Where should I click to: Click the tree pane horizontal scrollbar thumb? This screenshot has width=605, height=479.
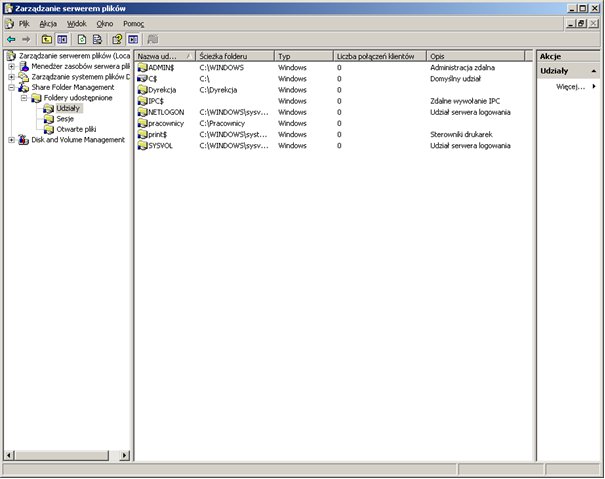click(x=62, y=455)
